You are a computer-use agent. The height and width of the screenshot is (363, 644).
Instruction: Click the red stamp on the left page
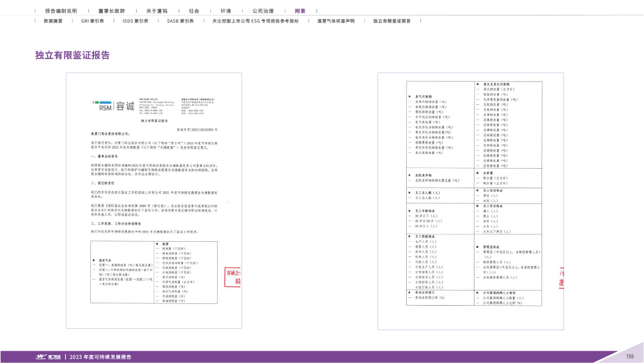pyautogui.click(x=234, y=276)
